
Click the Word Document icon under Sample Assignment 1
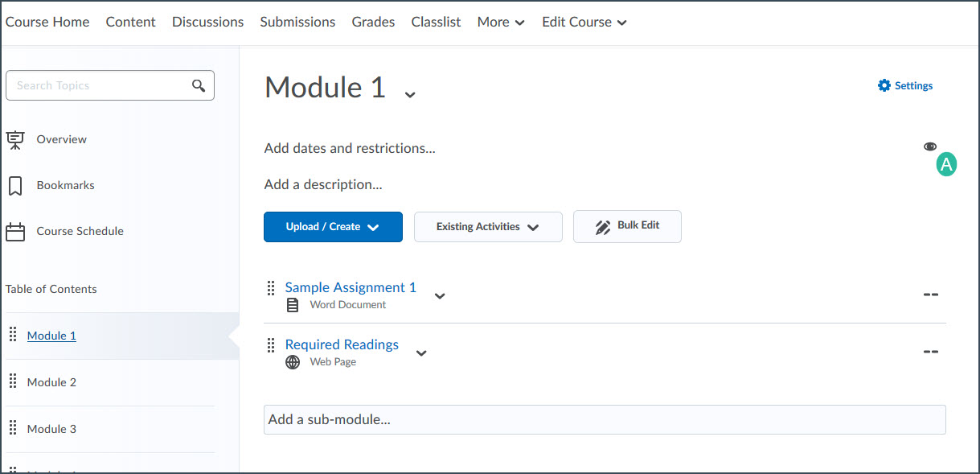[291, 304]
